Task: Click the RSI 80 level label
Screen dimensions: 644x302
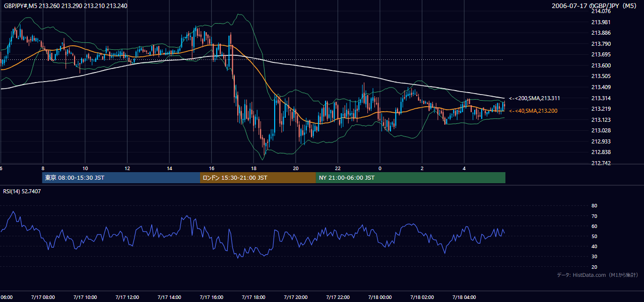Action: click(594, 206)
